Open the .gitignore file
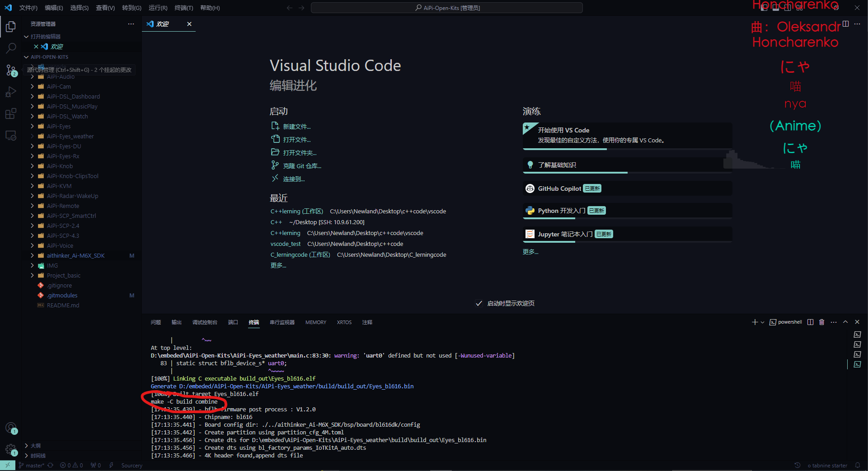The height and width of the screenshot is (471, 868). pos(60,285)
